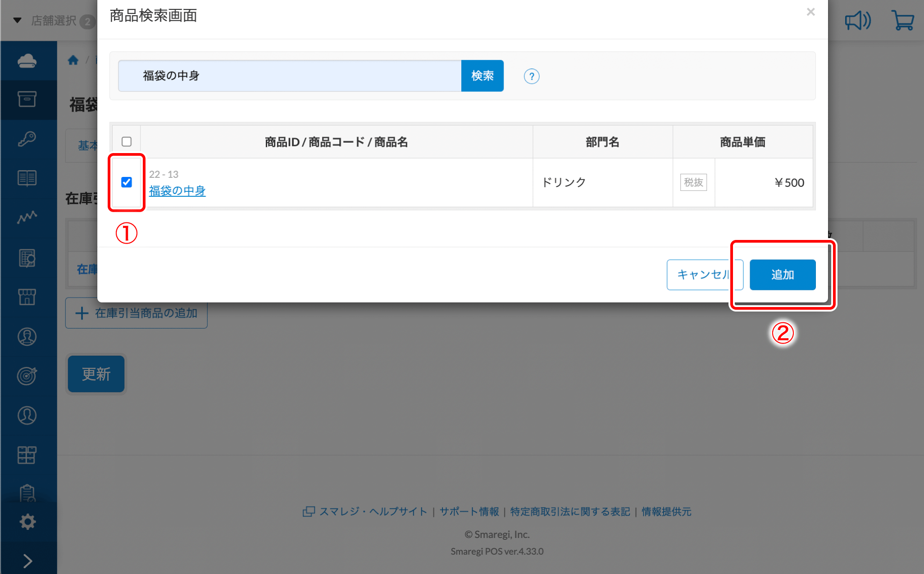This screenshot has width=924, height=574.
Task: Click the cloud icon in sidebar
Action: point(27,61)
